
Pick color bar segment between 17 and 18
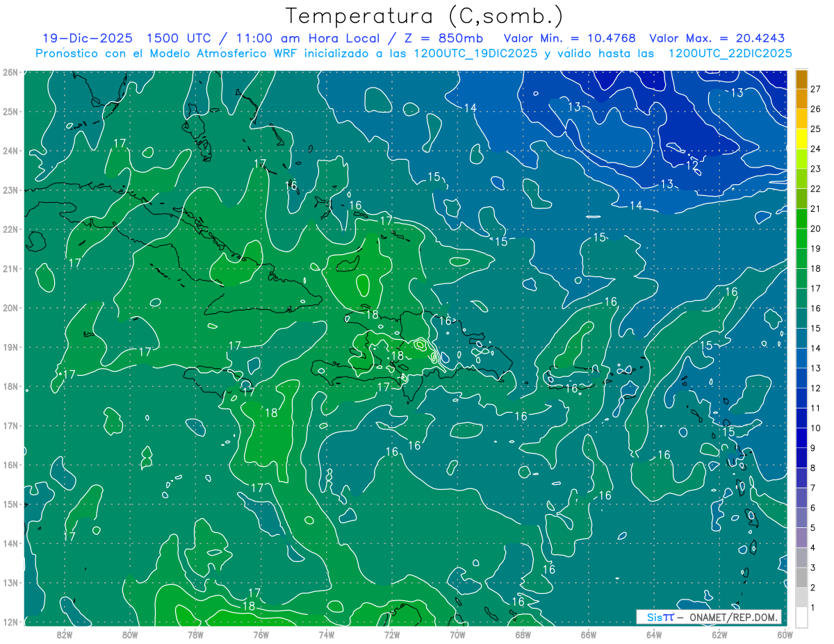tap(801, 279)
